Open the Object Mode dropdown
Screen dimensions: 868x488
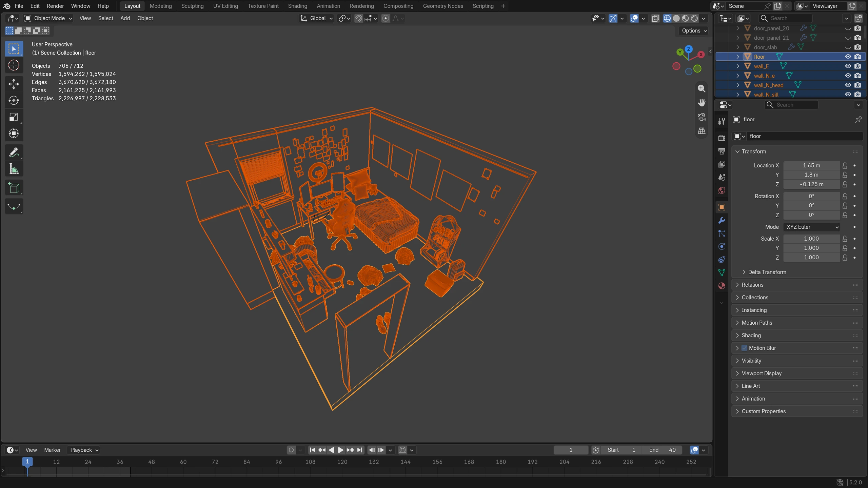pos(48,18)
